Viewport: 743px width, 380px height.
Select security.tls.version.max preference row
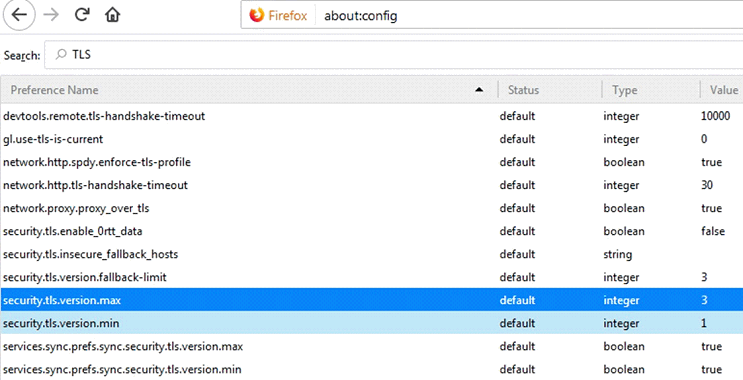(372, 300)
